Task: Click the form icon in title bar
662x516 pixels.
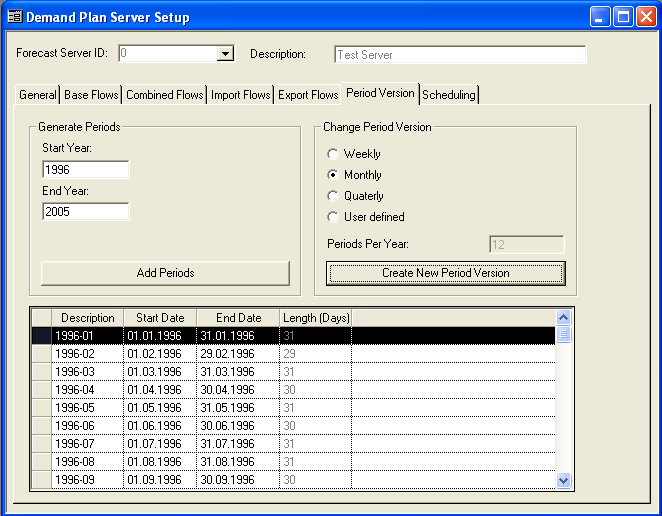Action: [15, 17]
